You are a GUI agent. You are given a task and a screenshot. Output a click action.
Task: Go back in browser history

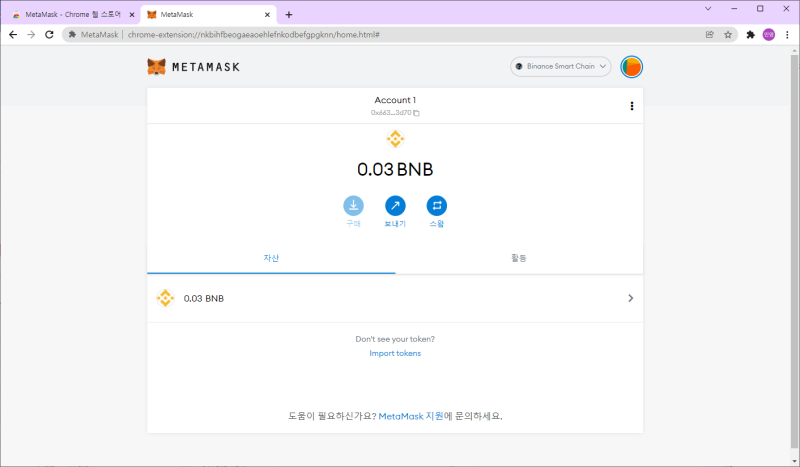pyautogui.click(x=13, y=35)
